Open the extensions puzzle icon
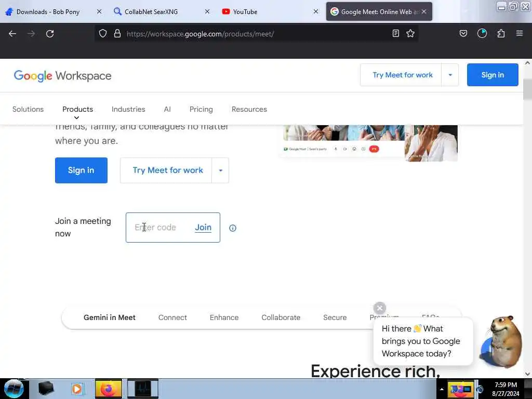532x399 pixels. click(501, 33)
